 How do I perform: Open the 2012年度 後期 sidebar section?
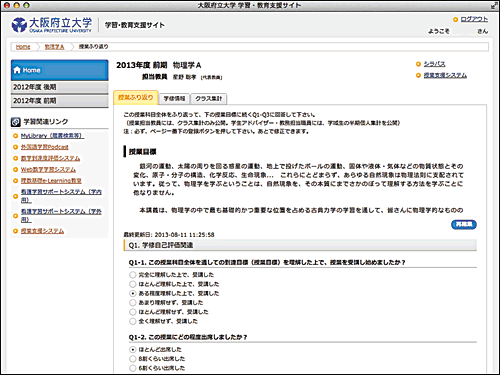tap(59, 87)
